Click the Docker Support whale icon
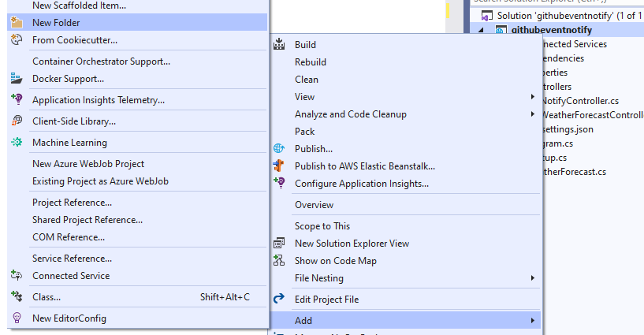This screenshot has width=644, height=335. [x=17, y=78]
